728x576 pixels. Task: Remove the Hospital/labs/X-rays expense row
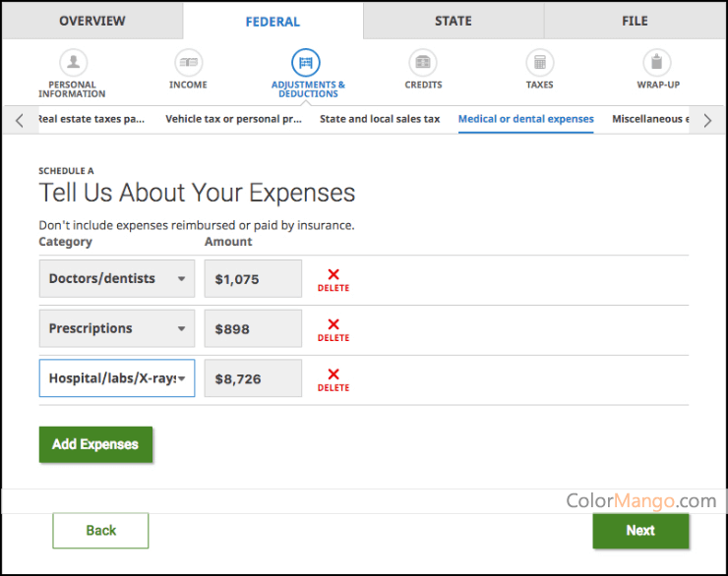pos(334,379)
